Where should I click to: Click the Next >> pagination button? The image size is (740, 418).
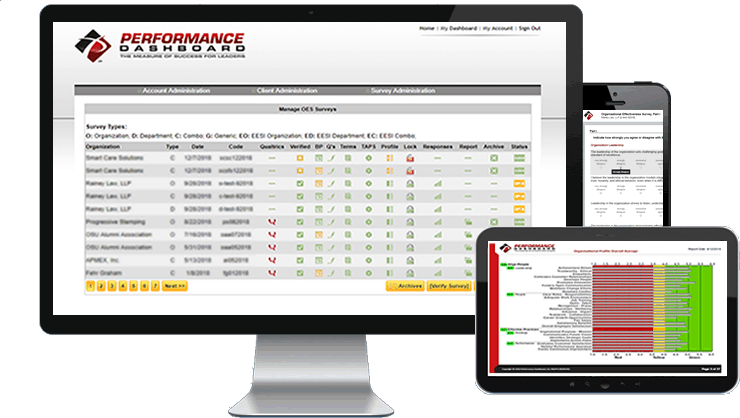175,286
